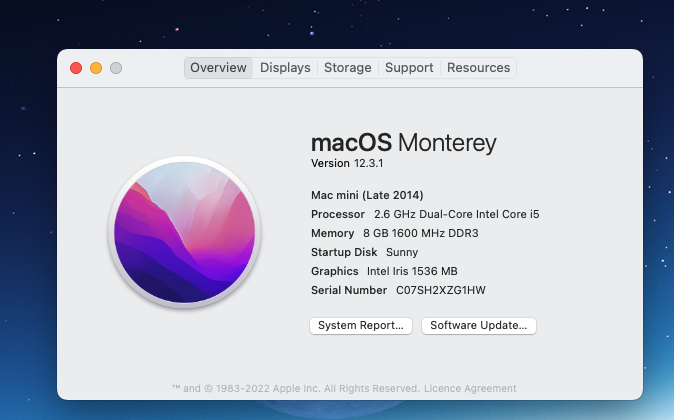This screenshot has width=674, height=420.
Task: Click the Graphics Intel Iris line
Action: pyautogui.click(x=384, y=271)
